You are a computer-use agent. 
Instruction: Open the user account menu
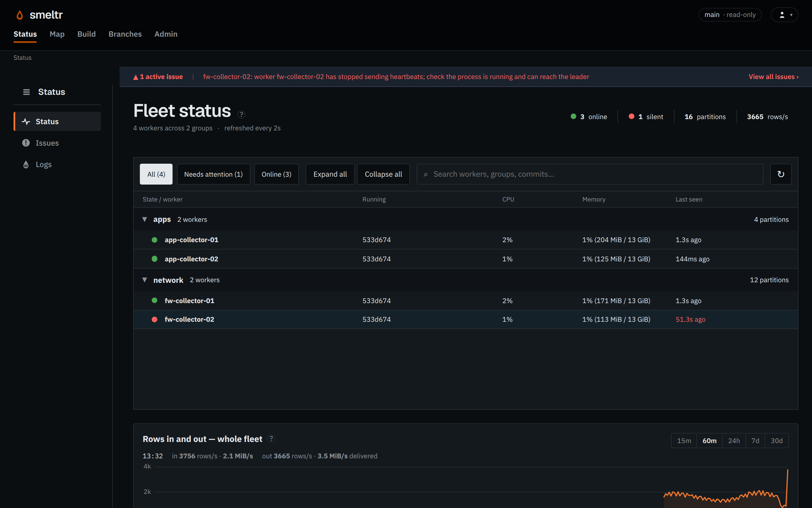784,15
